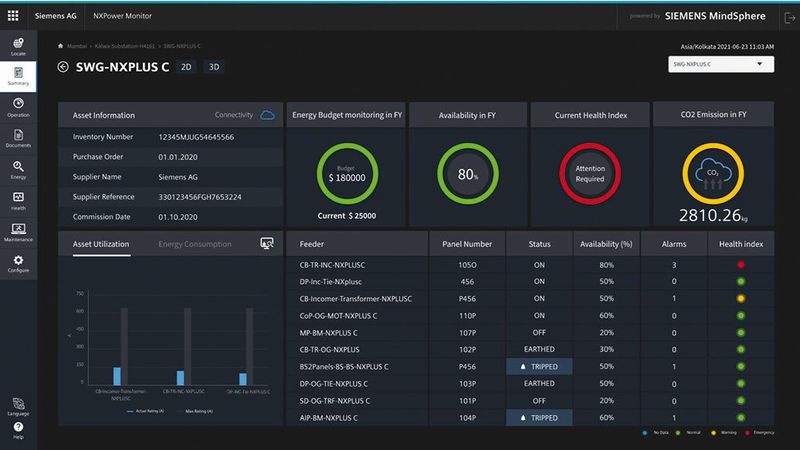Click grey max-rating bar for CB-TR-INC-NXPLUSC

pos(187,346)
